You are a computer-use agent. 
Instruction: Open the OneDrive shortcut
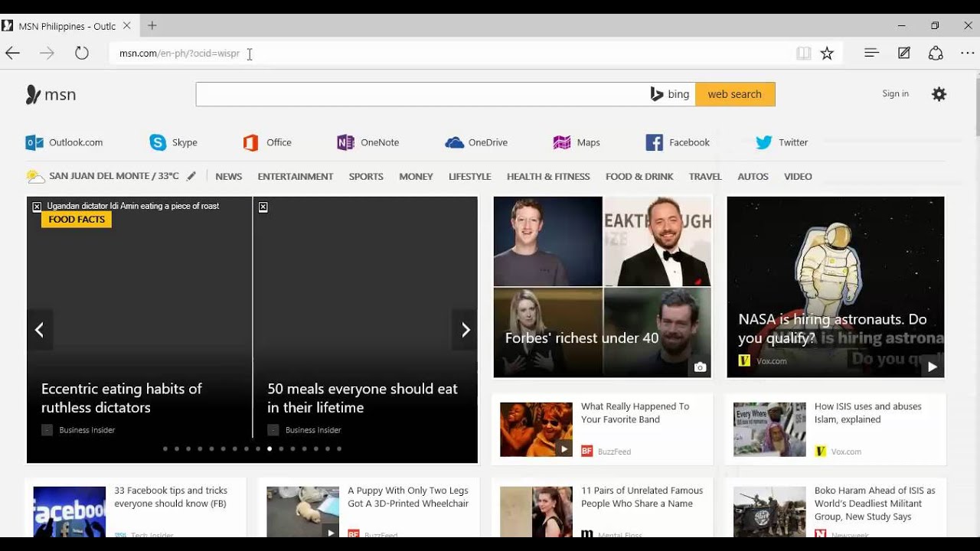point(476,142)
